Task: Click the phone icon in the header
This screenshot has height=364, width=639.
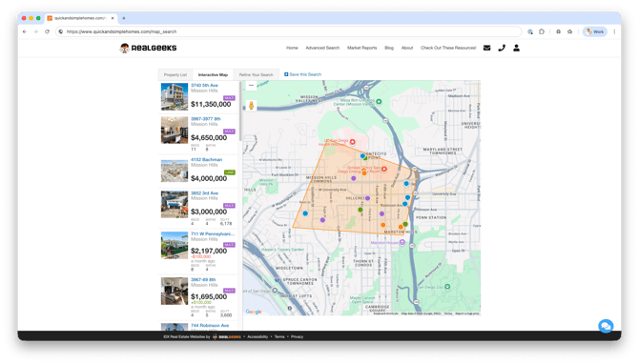Action: click(x=502, y=48)
